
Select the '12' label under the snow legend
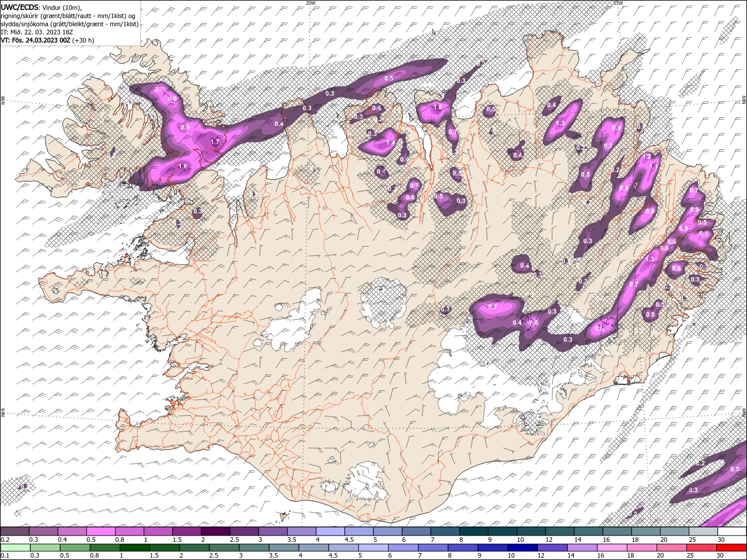coord(549,540)
